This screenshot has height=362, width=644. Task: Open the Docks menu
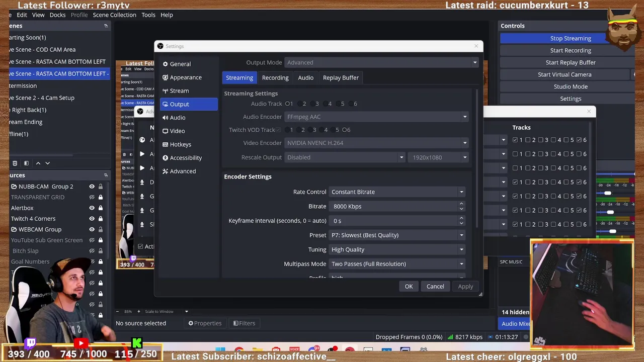57,15
